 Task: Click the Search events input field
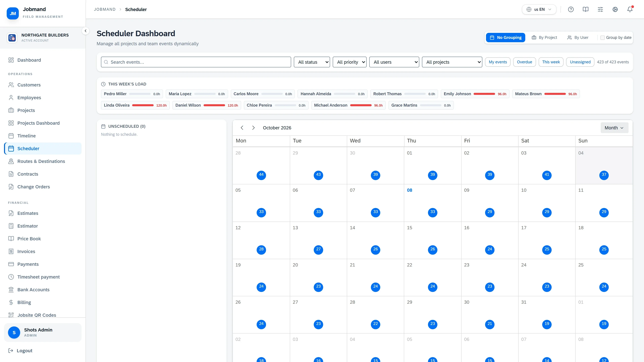pos(196,62)
